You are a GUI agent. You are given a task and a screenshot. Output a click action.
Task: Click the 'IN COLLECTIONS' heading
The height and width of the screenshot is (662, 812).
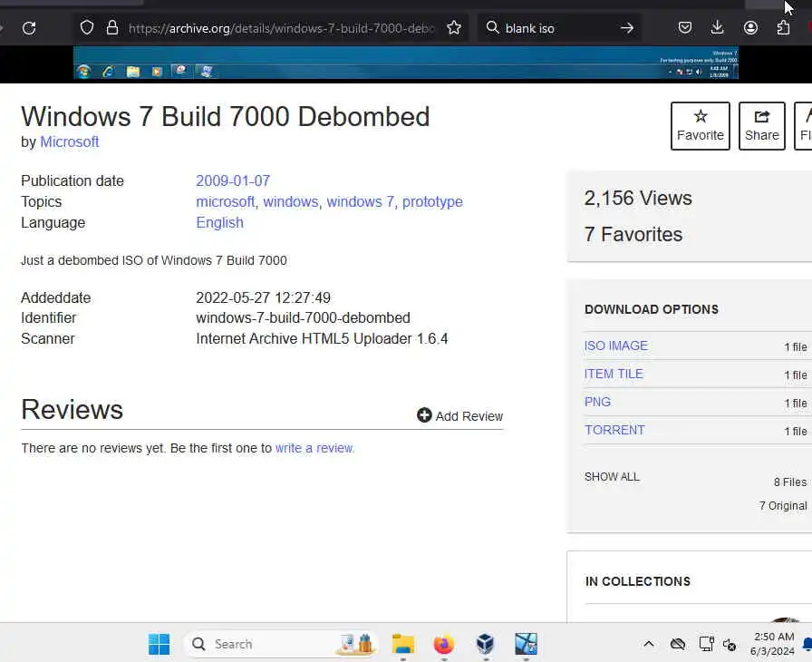coord(637,581)
